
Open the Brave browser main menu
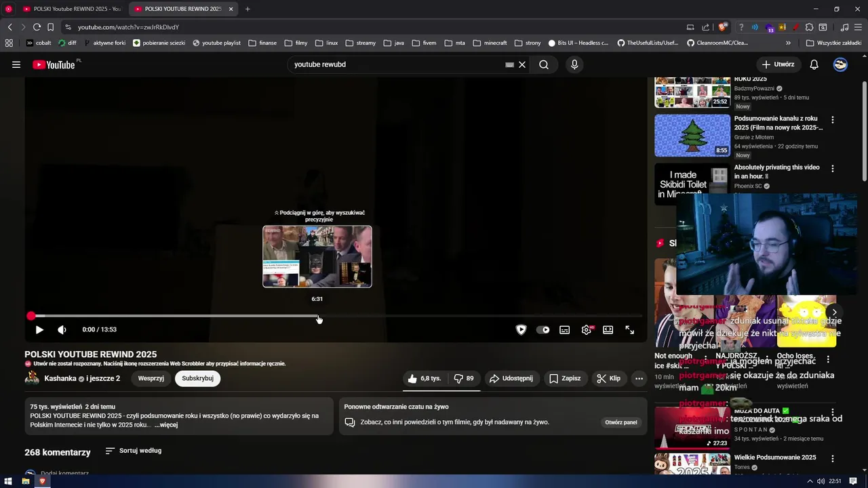point(859,27)
